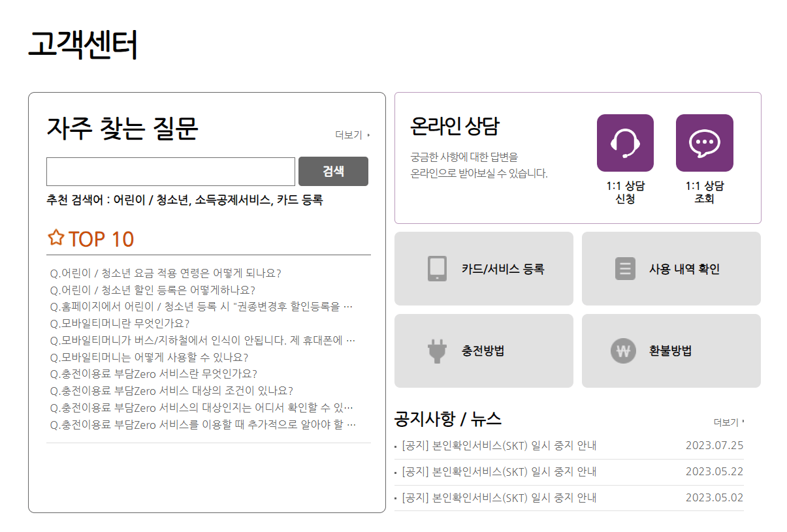
Task: Click the 추천 검색어 suggestion line
Action: coord(185,200)
